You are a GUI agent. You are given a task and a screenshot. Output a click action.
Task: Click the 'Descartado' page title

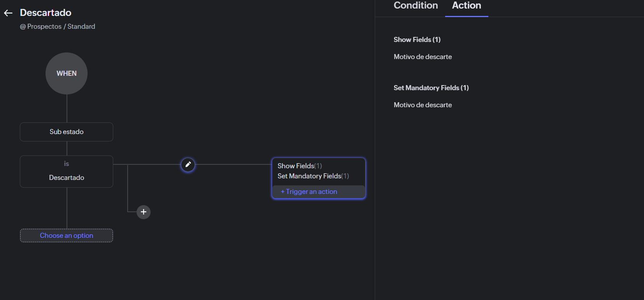pos(46,13)
